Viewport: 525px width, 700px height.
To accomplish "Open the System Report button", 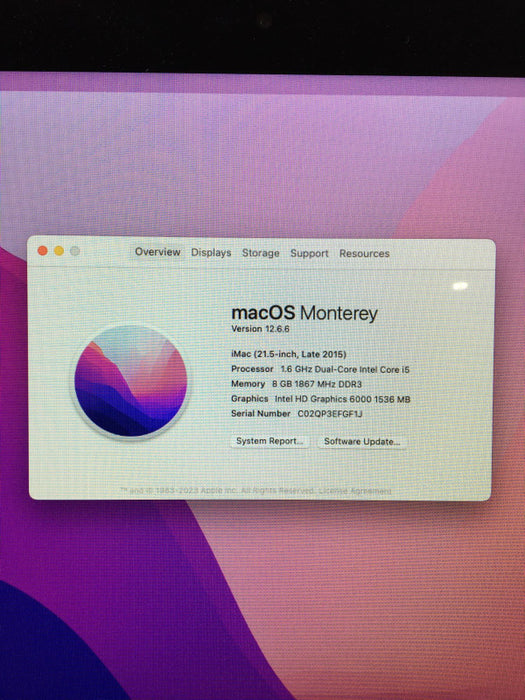I will pyautogui.click(x=270, y=441).
